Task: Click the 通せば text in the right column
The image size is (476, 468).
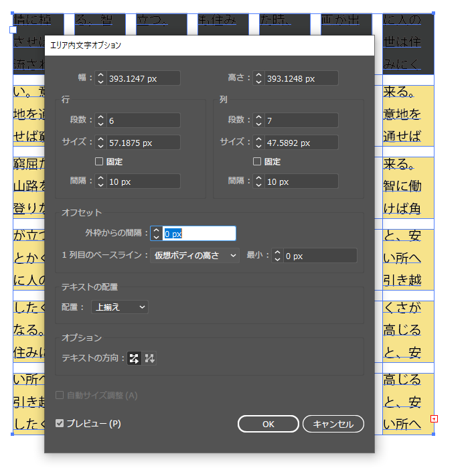Action: pos(402,137)
